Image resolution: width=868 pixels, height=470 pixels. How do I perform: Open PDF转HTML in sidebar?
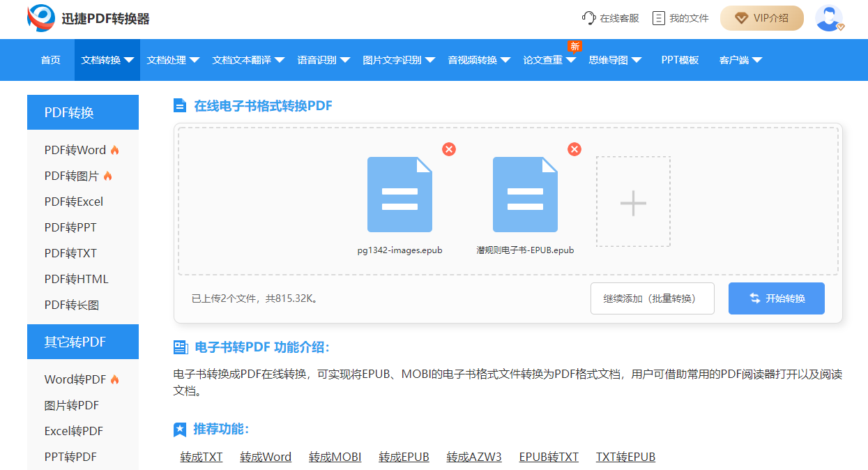77,279
